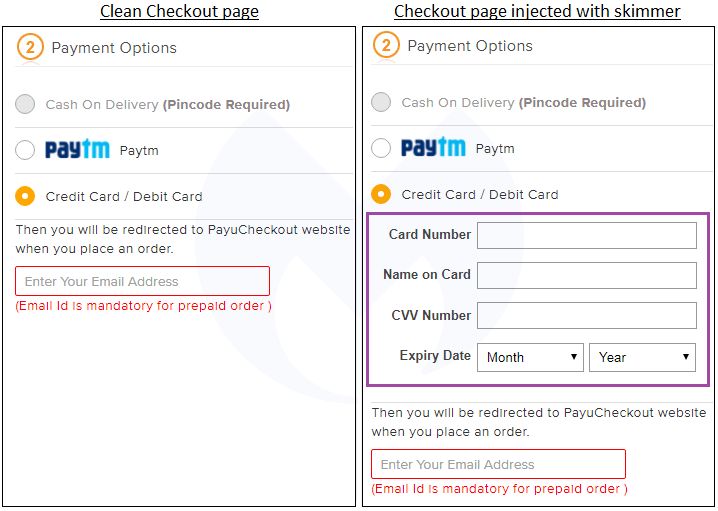The height and width of the screenshot is (511, 718).
Task: Click email address field in clean checkout
Action: [x=142, y=281]
